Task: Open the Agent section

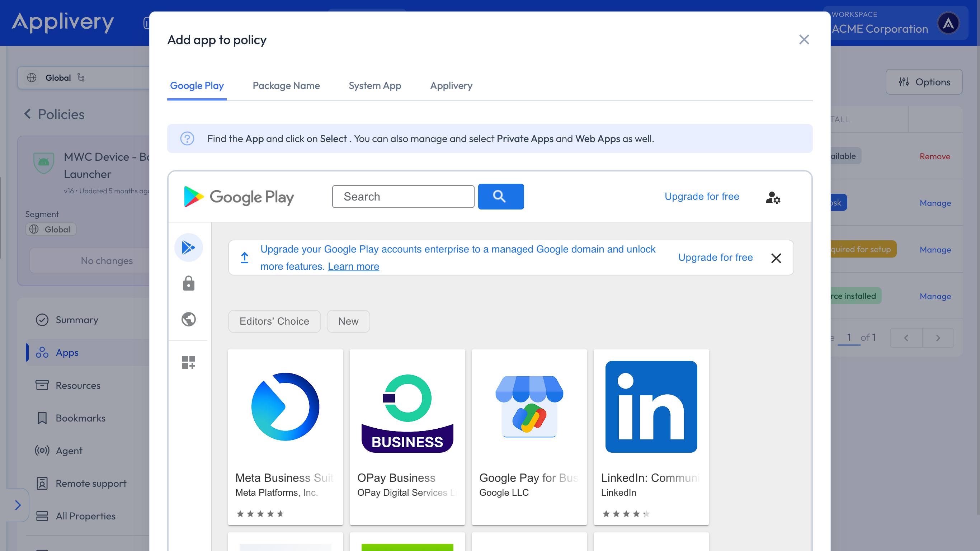Action: point(69,451)
